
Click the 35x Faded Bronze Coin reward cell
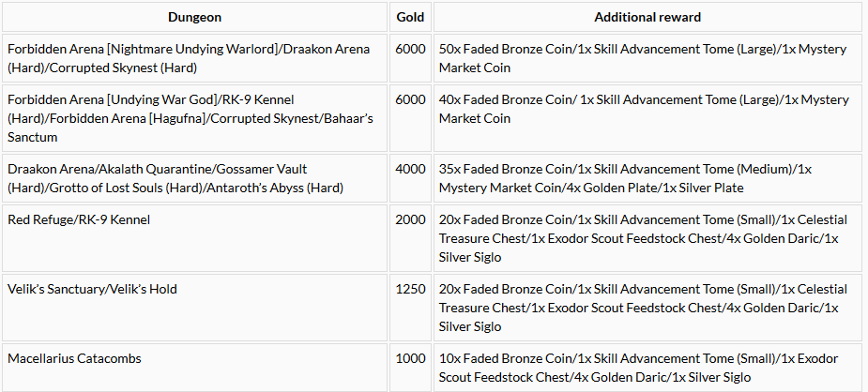(647, 178)
